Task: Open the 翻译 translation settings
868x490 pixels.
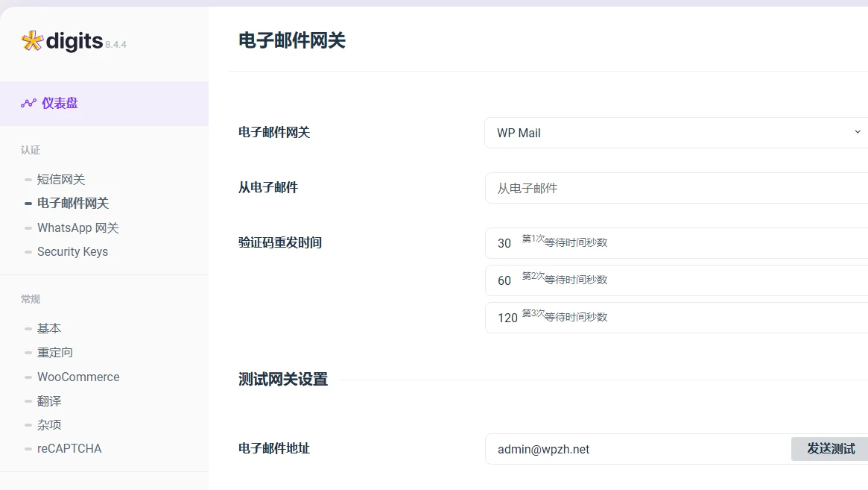Action: (x=49, y=401)
